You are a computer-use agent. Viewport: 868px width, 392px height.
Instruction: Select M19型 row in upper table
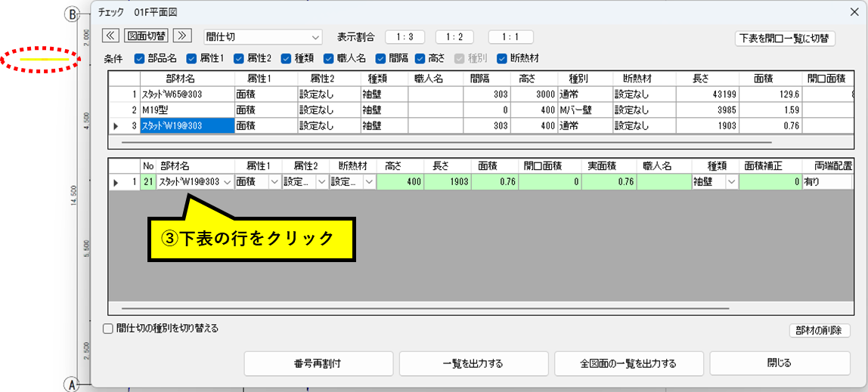(186, 110)
